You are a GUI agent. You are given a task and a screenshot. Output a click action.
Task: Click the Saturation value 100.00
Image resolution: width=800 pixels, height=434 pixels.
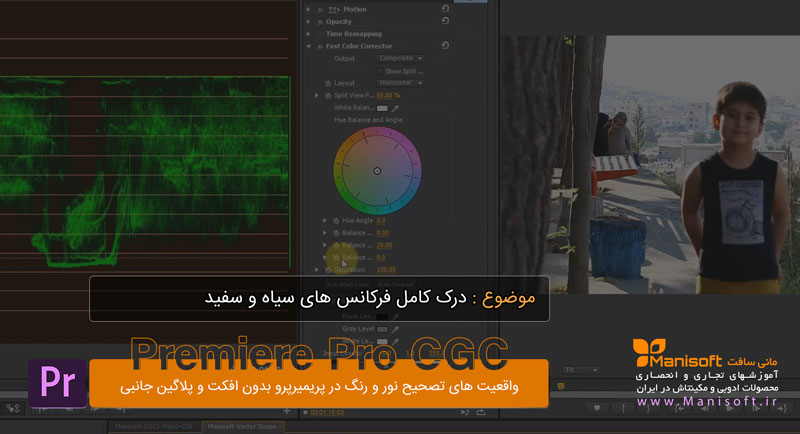pos(386,269)
